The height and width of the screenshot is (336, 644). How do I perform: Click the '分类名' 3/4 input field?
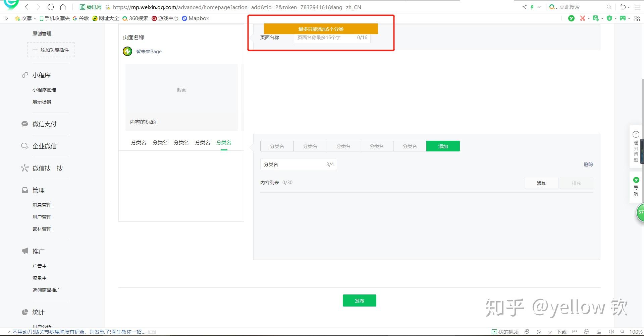tap(299, 164)
